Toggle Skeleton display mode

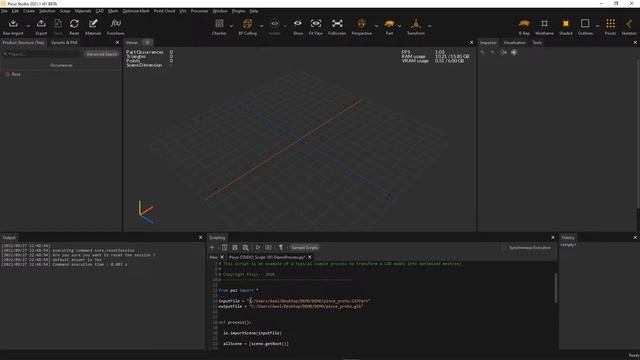point(629,24)
